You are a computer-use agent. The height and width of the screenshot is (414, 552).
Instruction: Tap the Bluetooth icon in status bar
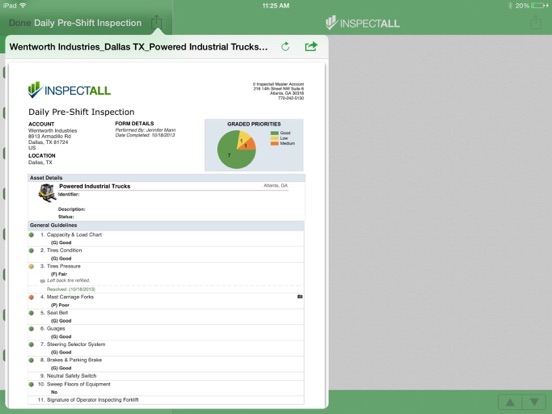[x=510, y=5]
